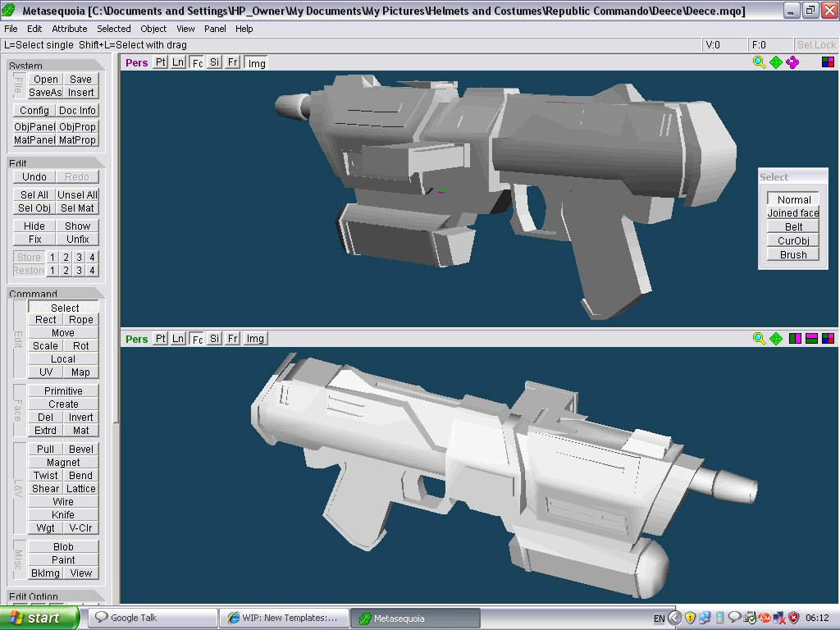Activate the Lattice command
This screenshot has height=630, width=840.
tap(81, 489)
